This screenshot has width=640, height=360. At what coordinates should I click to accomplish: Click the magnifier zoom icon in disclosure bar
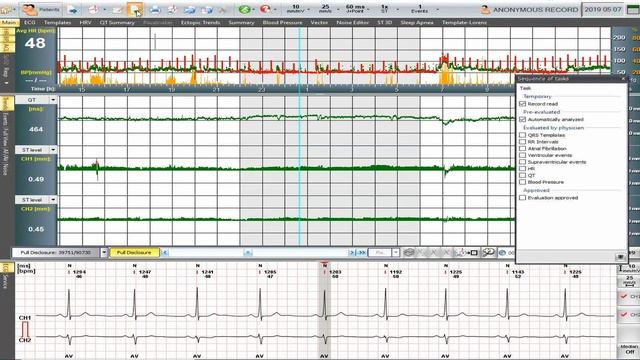[488, 253]
